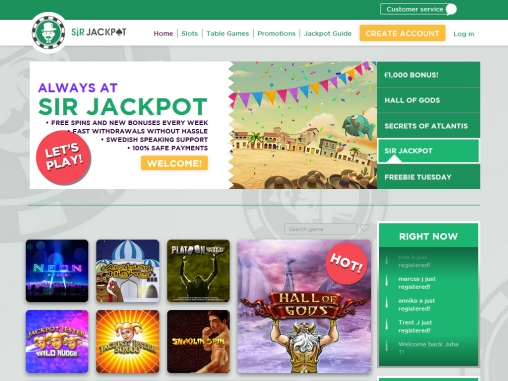508x381 pixels.
Task: Open the Hall of Gods featured game
Action: point(304,306)
